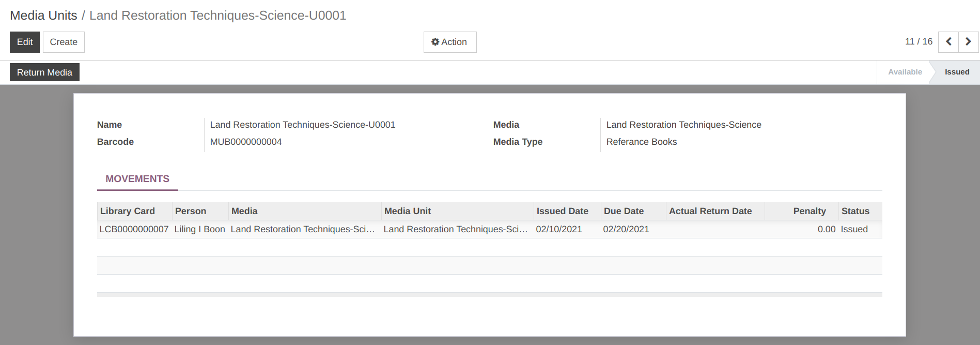The width and height of the screenshot is (980, 345).
Task: Click the Create button
Action: pos(64,42)
